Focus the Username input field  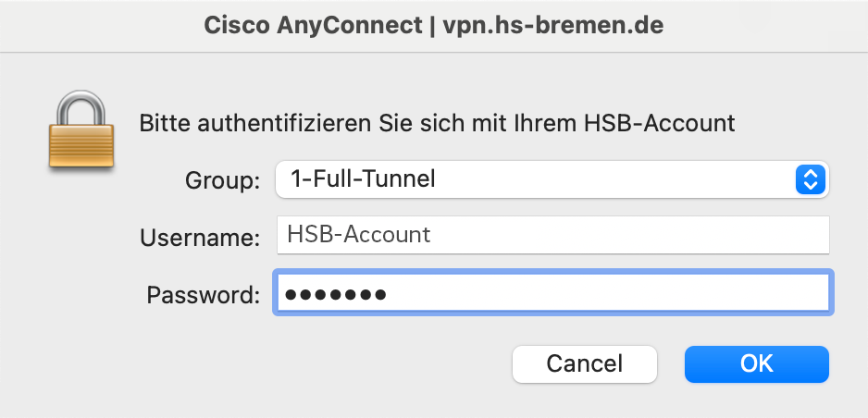[552, 235]
